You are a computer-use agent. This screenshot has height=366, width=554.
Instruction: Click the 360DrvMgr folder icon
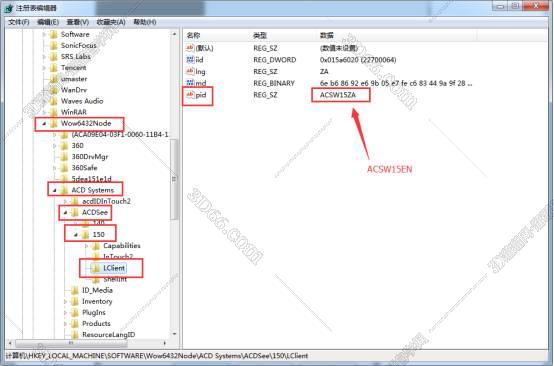pos(64,157)
